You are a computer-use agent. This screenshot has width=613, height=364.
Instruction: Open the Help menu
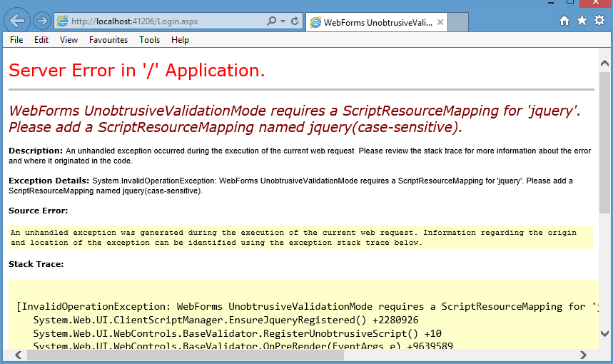click(x=180, y=40)
